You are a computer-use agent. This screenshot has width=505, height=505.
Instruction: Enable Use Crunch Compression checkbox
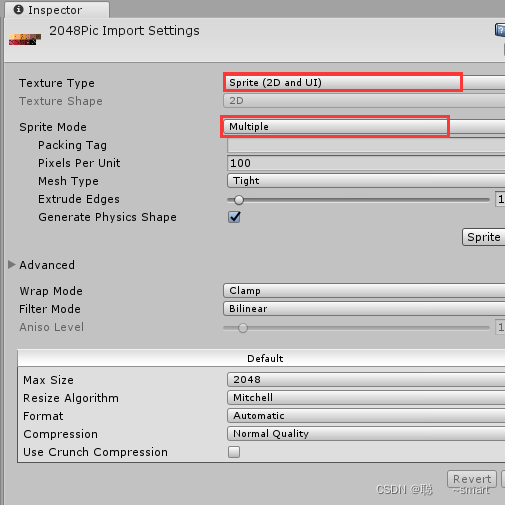click(x=234, y=452)
